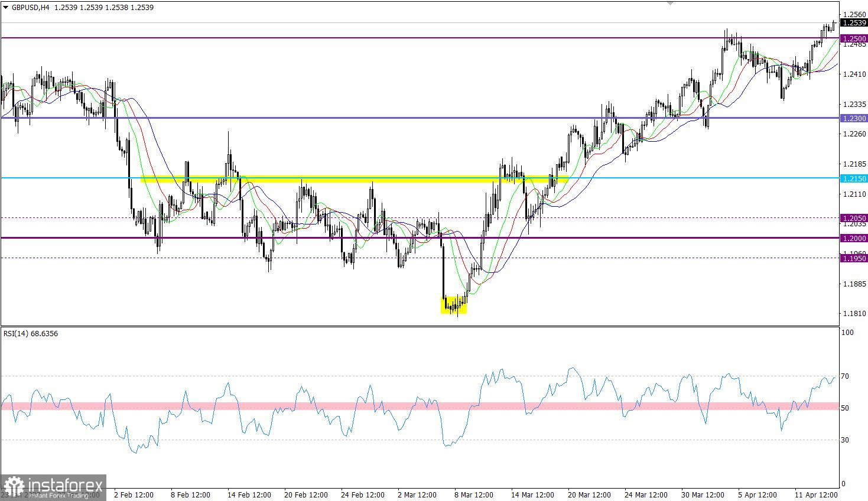
Task: Select the 8 Feb 12:00 time label
Action: [190, 495]
